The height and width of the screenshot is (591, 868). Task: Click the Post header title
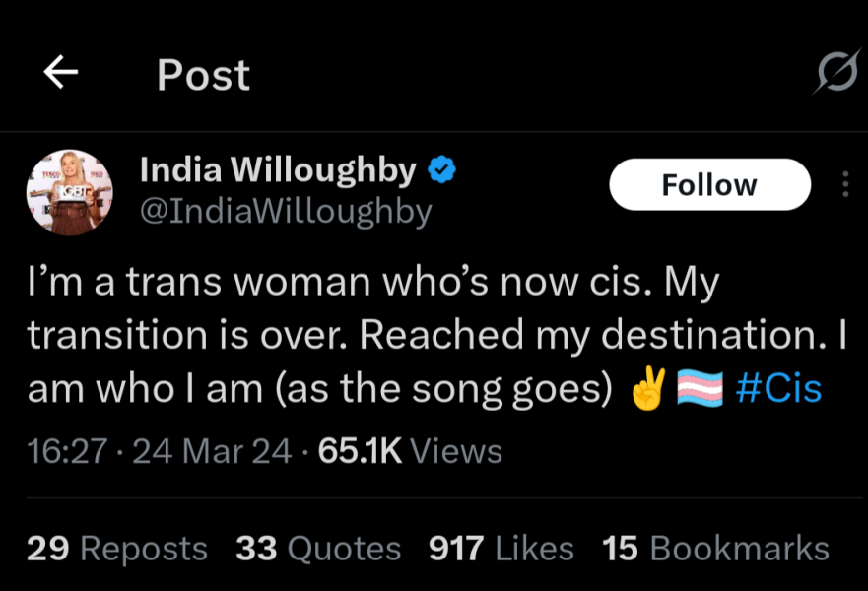click(203, 76)
